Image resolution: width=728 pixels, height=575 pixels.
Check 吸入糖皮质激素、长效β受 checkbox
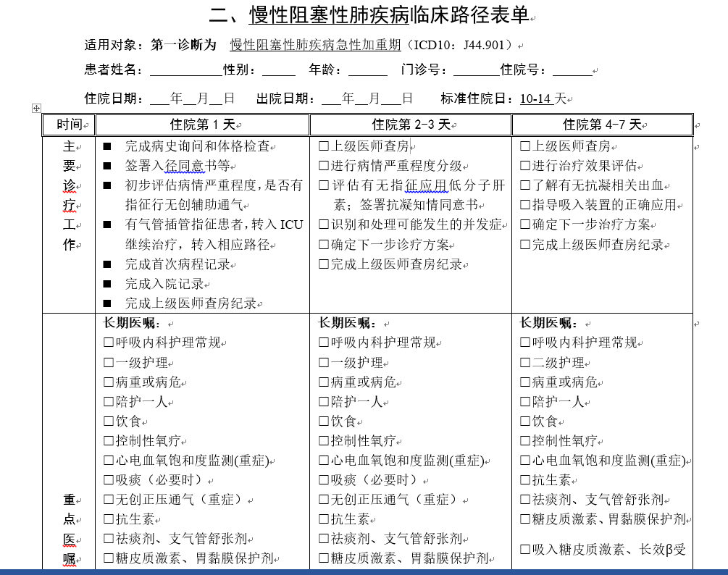525,550
